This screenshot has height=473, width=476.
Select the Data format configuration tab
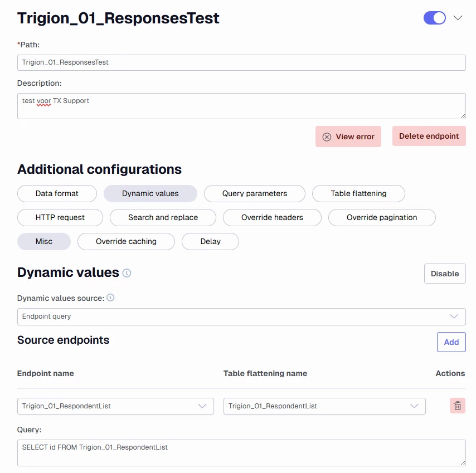pos(57,193)
